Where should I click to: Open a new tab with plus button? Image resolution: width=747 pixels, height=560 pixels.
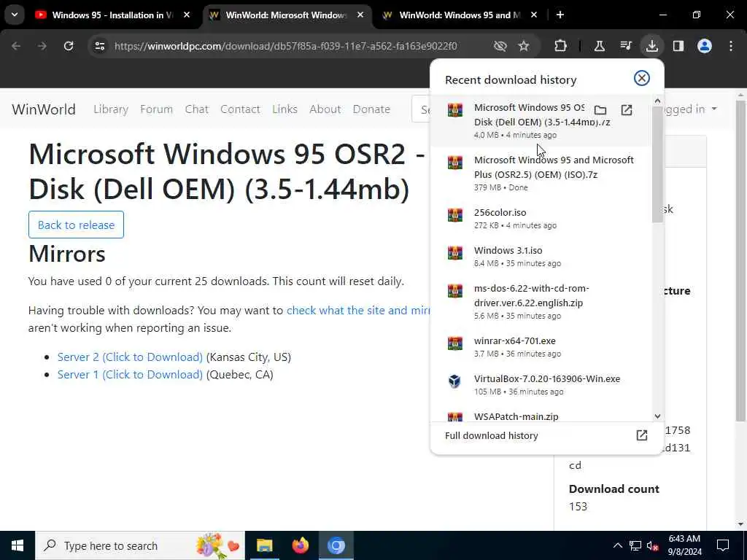coord(560,15)
